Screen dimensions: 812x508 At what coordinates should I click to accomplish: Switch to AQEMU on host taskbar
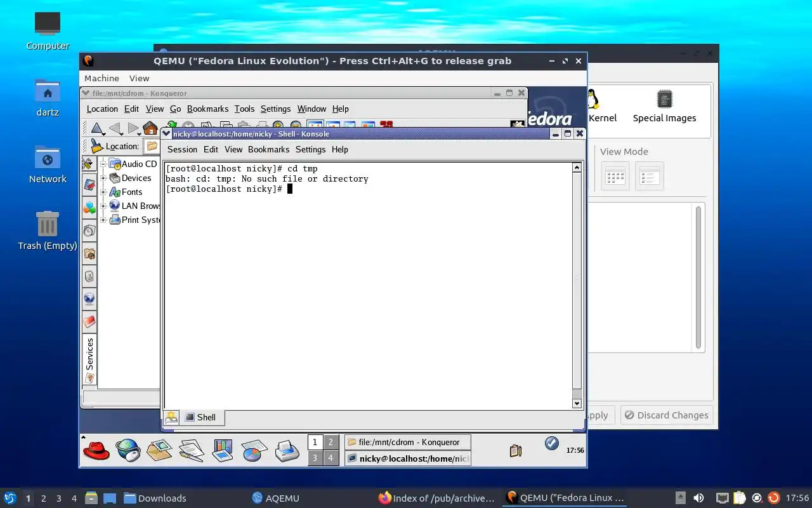tap(275, 498)
